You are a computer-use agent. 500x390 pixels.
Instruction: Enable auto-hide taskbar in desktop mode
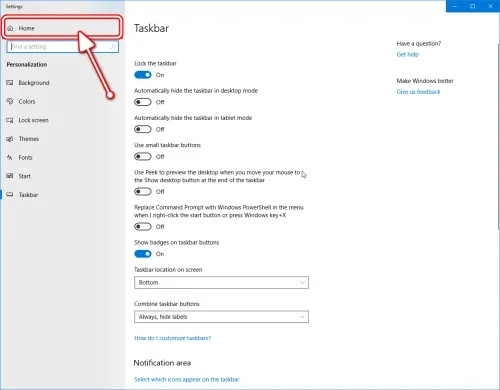143,102
